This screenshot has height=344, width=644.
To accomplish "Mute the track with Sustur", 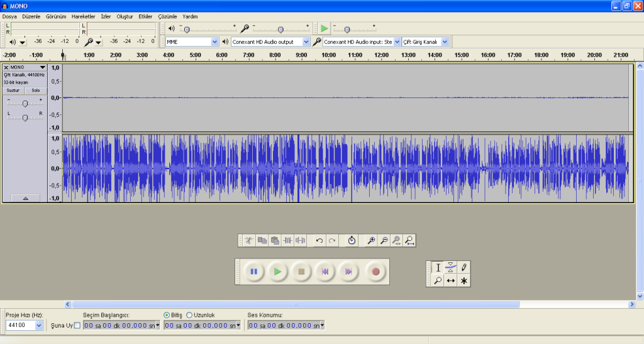I will [13, 91].
